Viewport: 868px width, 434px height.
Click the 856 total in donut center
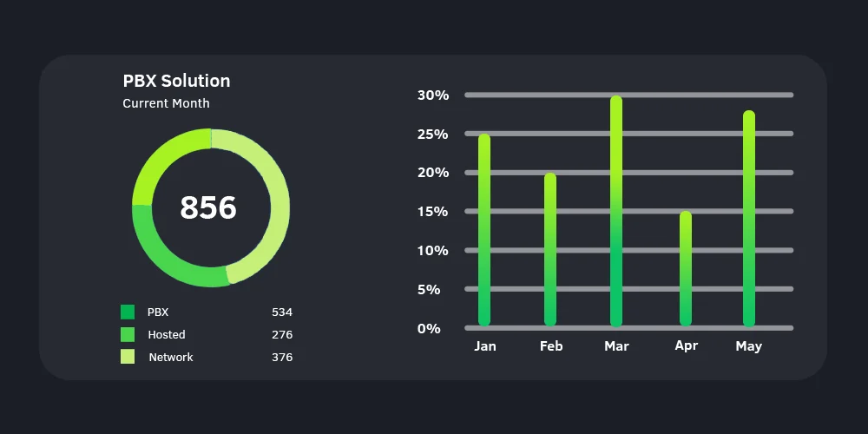[208, 207]
